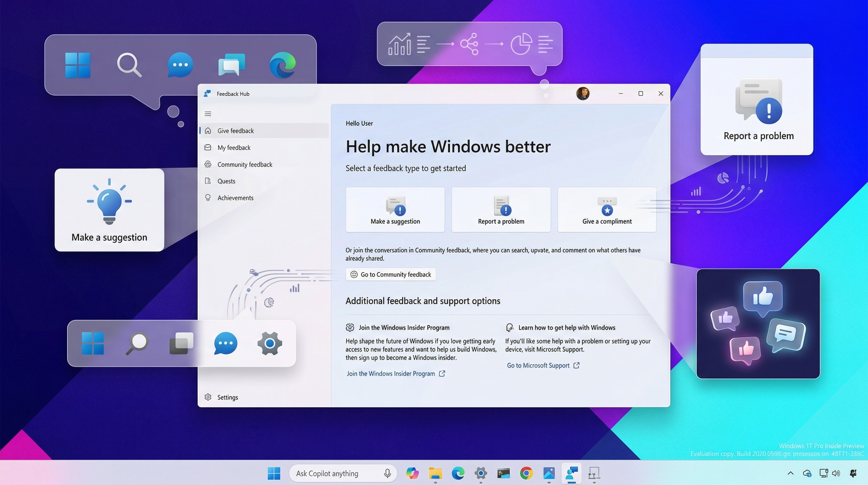Expand the navigation pane hamburger menu

click(x=208, y=114)
